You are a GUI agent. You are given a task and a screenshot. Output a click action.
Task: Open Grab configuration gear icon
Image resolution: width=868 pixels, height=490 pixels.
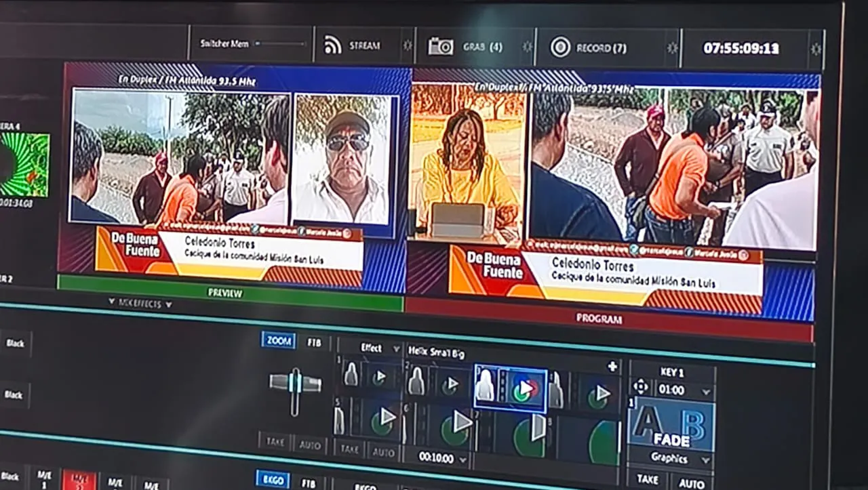(x=528, y=46)
